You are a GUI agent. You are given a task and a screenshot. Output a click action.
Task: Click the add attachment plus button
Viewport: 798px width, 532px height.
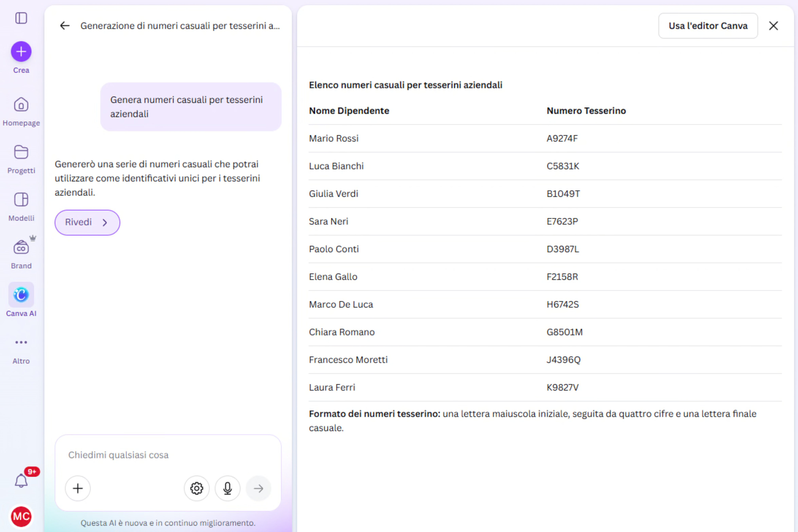pos(78,488)
